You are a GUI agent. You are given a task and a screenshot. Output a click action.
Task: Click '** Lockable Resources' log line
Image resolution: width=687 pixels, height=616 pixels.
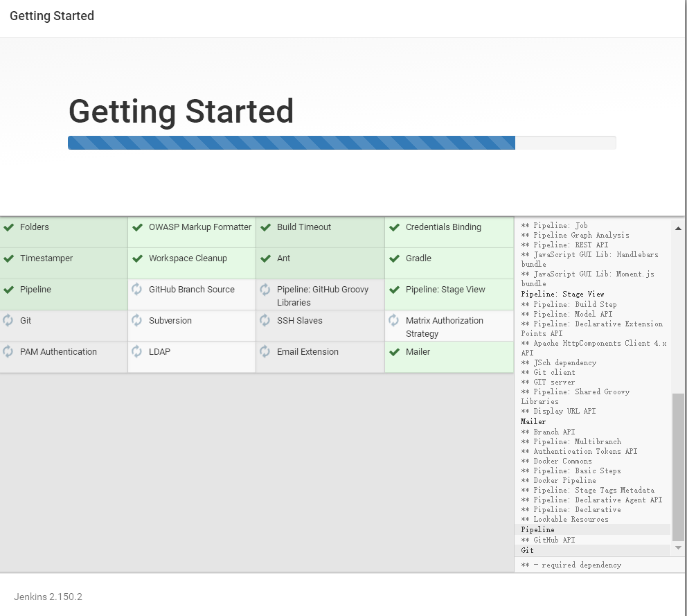pyautogui.click(x=564, y=519)
